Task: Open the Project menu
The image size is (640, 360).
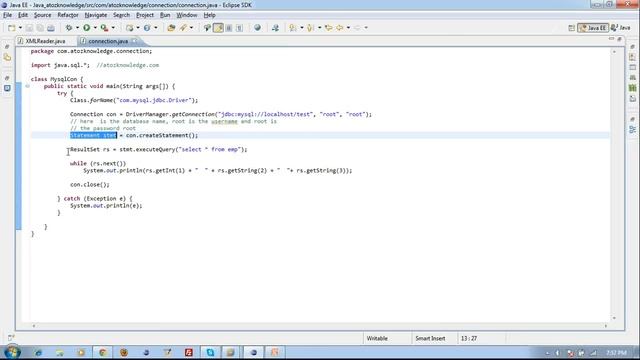Action: click(145, 15)
